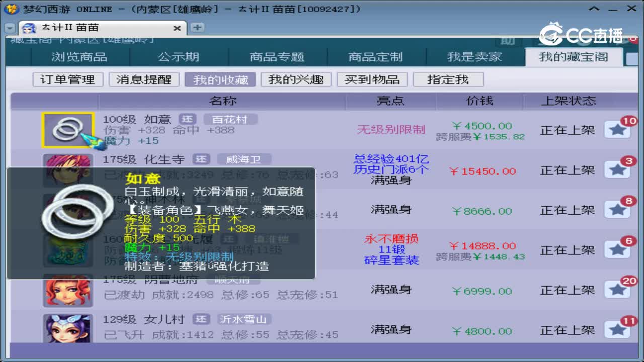Click the price ￥14888.00
The width and height of the screenshot is (644, 362).
pos(482,246)
